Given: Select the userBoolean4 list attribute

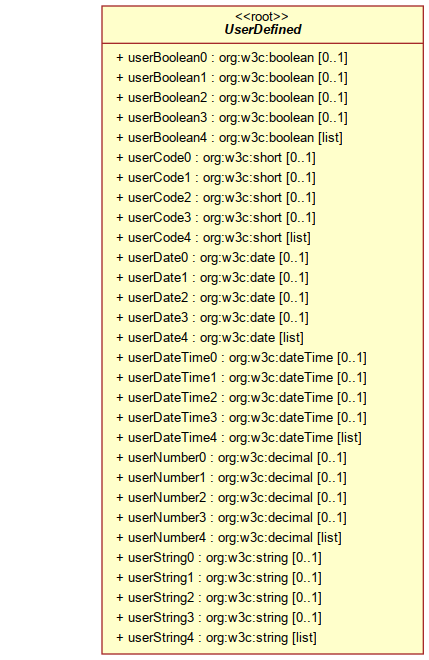Looking at the screenshot, I should (x=229, y=138).
